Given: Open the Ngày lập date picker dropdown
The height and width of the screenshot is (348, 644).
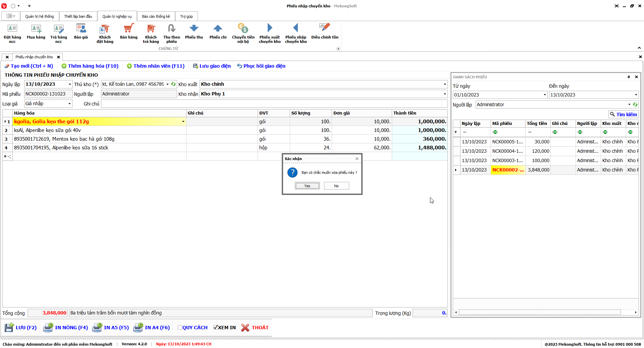Looking at the screenshot, I should [x=69, y=84].
